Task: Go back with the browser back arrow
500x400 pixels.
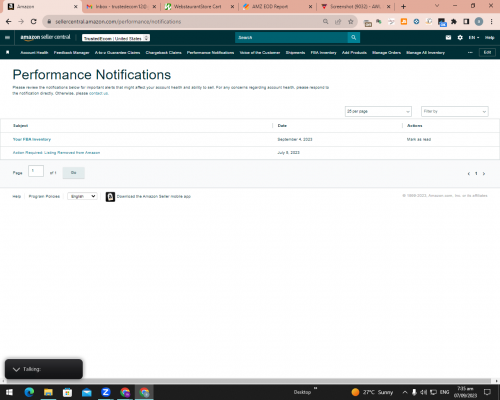Action: 9,22
